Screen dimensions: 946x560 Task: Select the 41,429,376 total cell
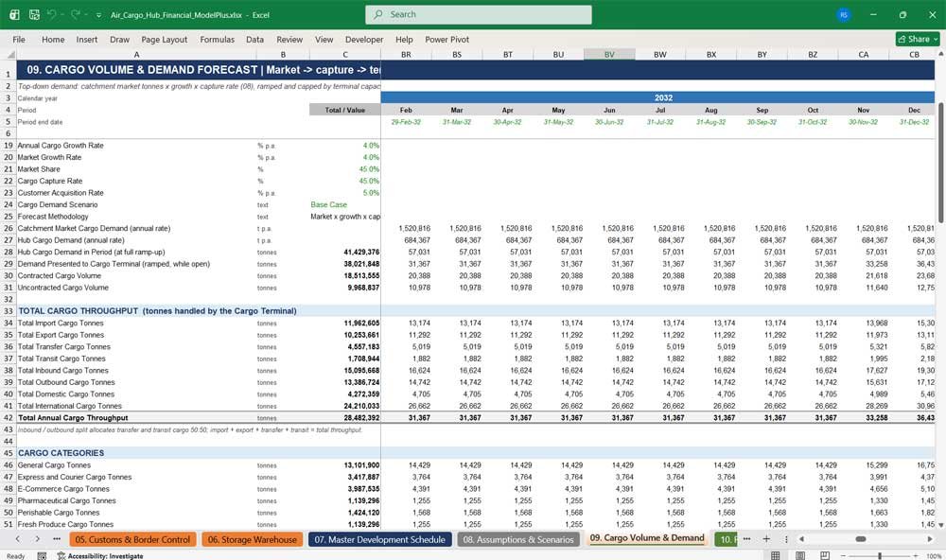344,253
